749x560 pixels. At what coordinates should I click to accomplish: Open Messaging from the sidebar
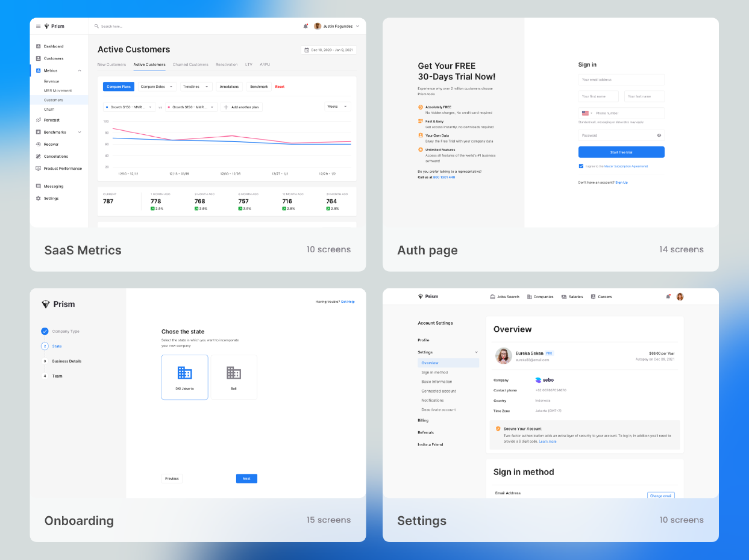pos(53,186)
